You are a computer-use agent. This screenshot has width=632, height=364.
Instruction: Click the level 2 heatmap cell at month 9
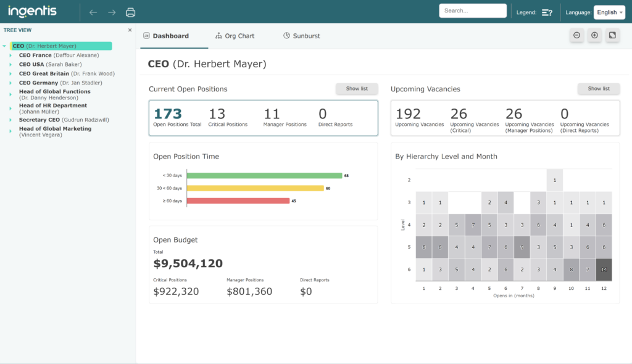(x=555, y=180)
